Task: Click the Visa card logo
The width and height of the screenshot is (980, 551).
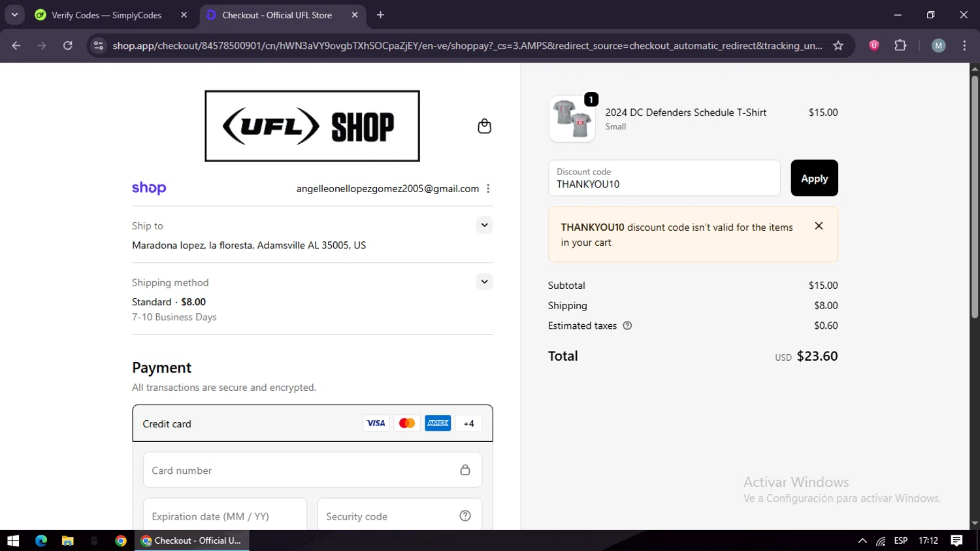Action: 376,423
